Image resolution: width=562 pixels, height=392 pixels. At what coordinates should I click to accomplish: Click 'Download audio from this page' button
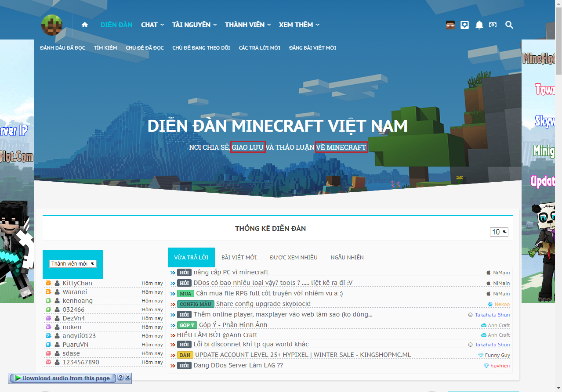point(63,378)
